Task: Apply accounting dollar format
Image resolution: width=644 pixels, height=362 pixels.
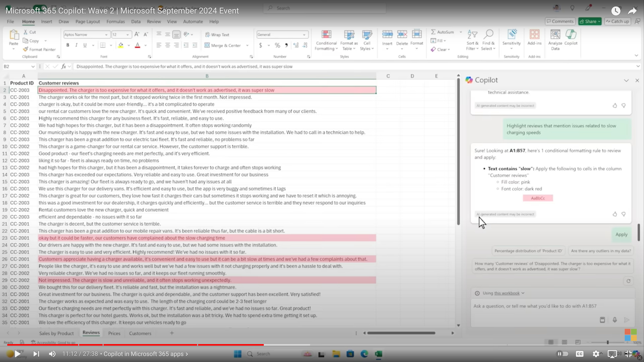Action: [261, 45]
